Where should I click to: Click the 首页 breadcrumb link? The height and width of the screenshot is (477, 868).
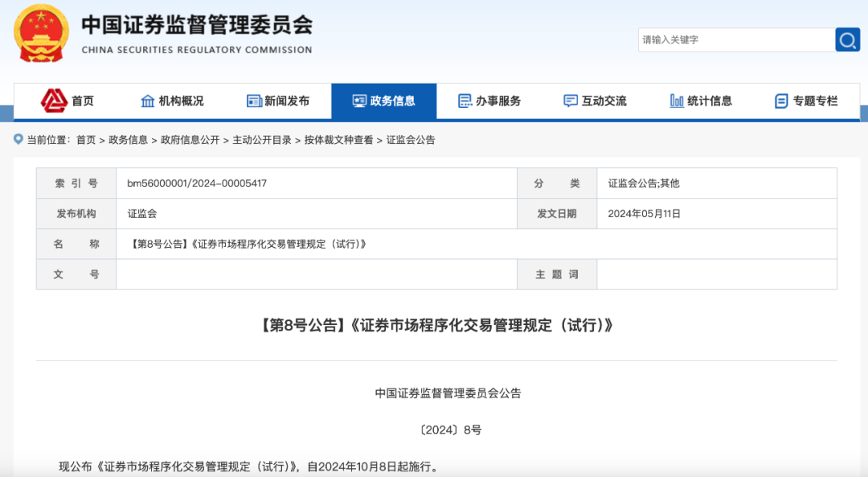point(86,140)
